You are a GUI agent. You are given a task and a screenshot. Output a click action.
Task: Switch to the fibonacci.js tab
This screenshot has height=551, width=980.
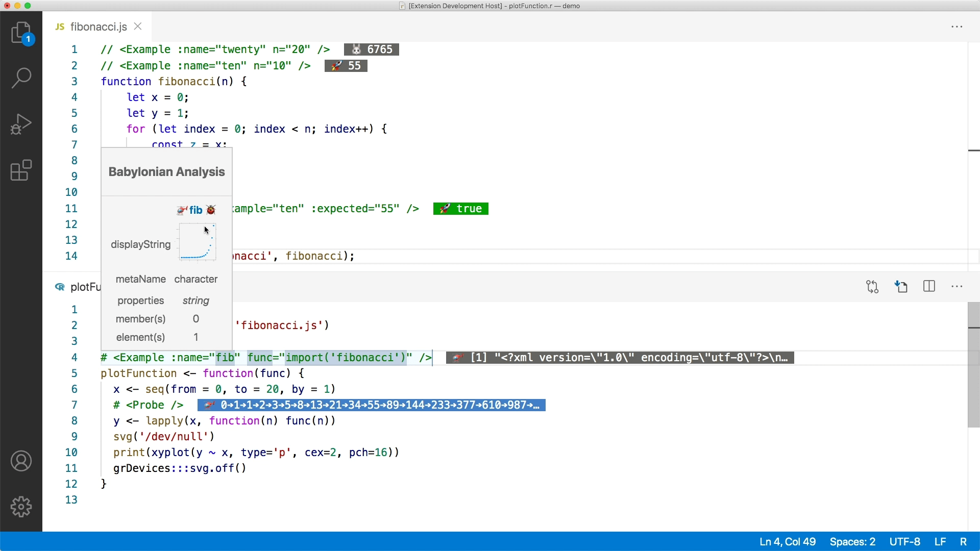(98, 27)
